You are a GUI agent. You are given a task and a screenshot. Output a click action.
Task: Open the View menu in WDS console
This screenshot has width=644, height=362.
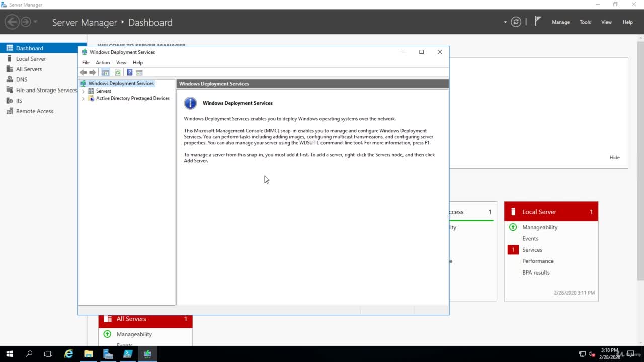(121, 63)
